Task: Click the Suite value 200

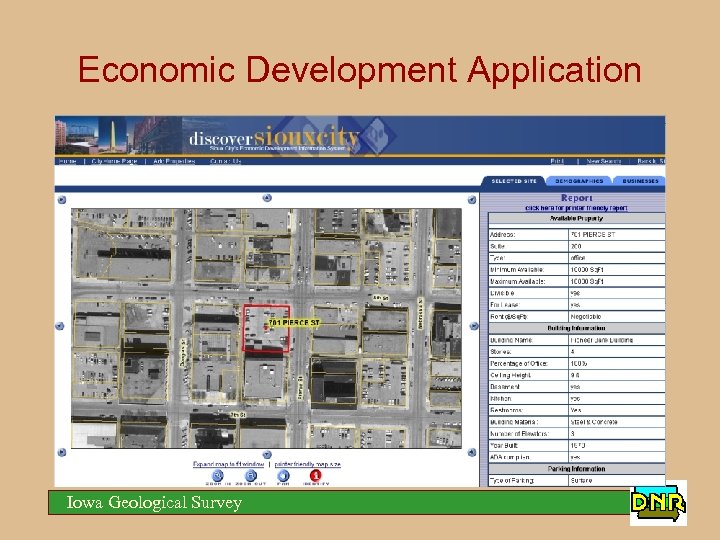Action: [617, 247]
